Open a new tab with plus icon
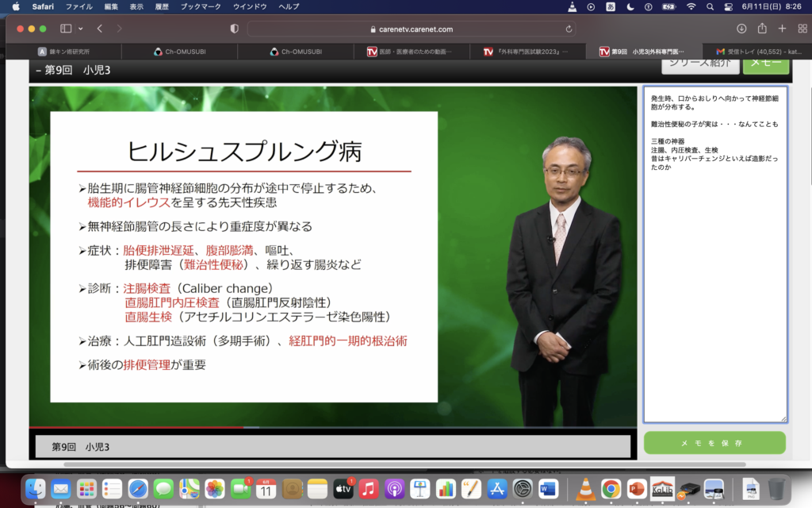Image resolution: width=812 pixels, height=508 pixels. pyautogui.click(x=782, y=29)
